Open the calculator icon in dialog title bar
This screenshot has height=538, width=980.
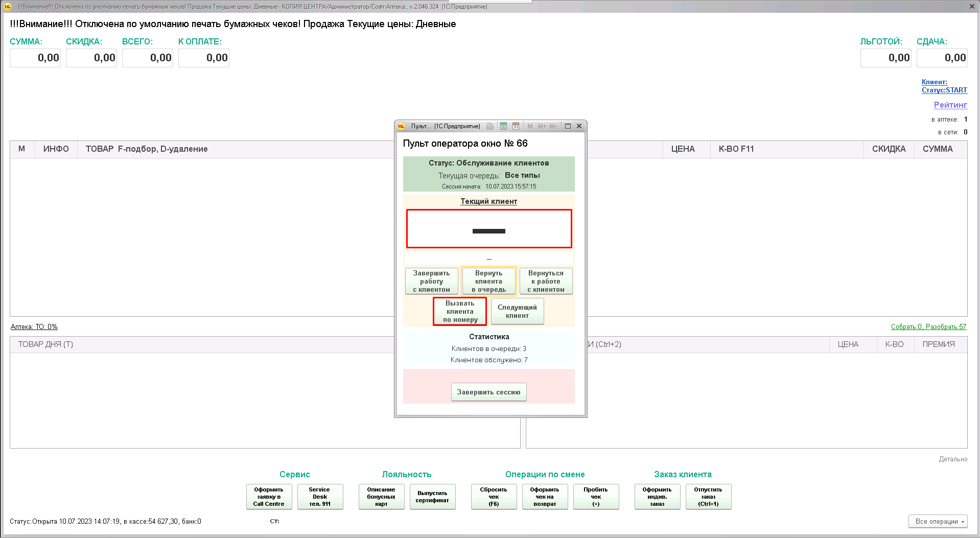[x=503, y=126]
